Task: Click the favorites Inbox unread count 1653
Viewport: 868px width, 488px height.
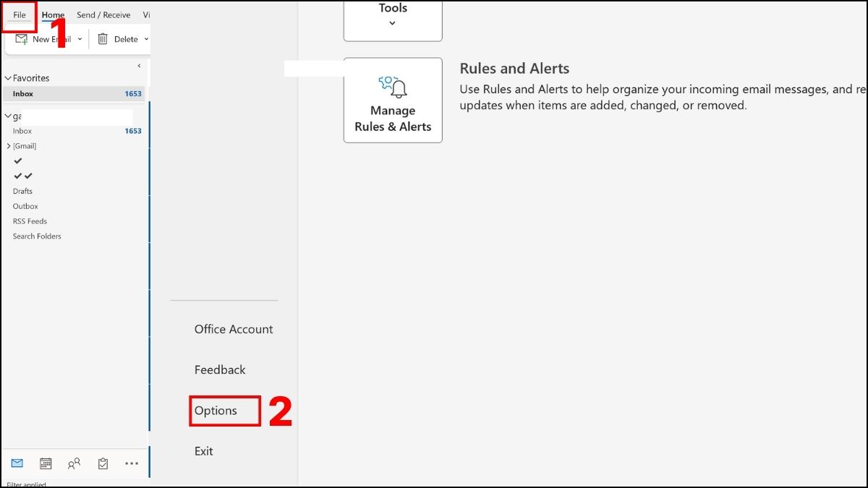Action: point(133,94)
